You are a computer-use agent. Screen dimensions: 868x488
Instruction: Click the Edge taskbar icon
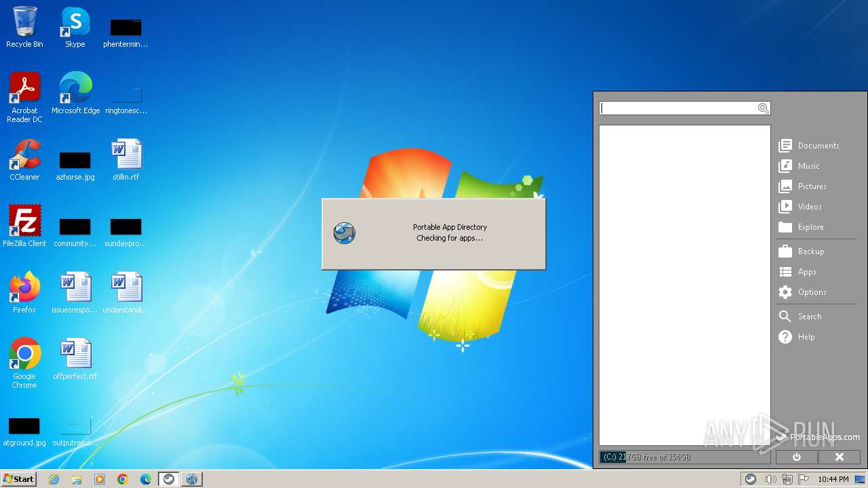point(146,479)
